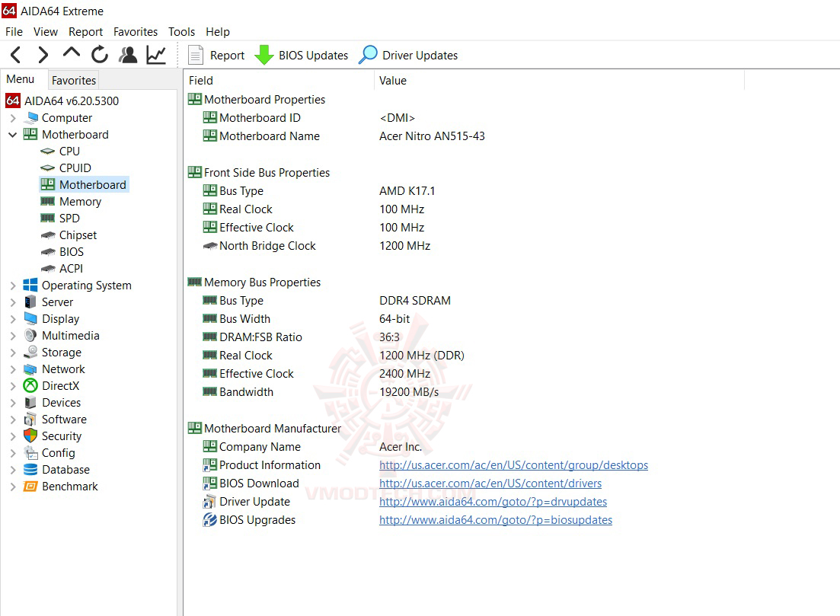
Task: Select the Chipset icon in the tree
Action: [x=48, y=235]
